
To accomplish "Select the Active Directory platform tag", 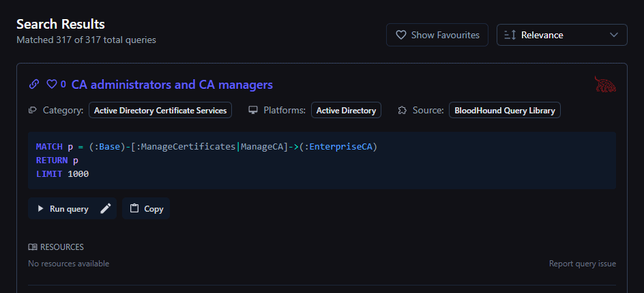I will click(346, 110).
